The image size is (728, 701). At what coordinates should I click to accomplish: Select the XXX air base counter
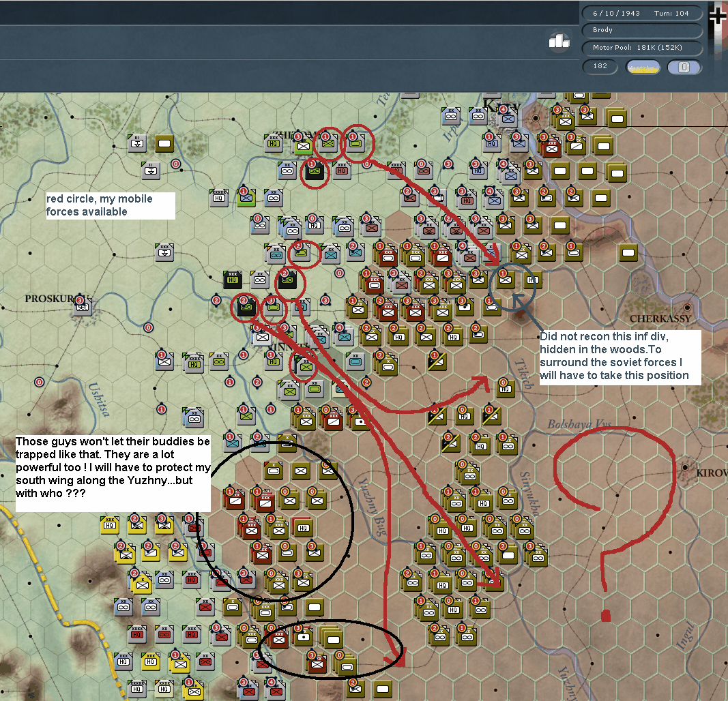[164, 252]
